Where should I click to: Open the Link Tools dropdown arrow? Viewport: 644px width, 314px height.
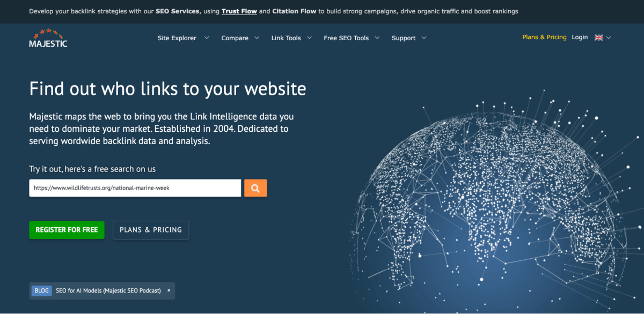tap(310, 38)
